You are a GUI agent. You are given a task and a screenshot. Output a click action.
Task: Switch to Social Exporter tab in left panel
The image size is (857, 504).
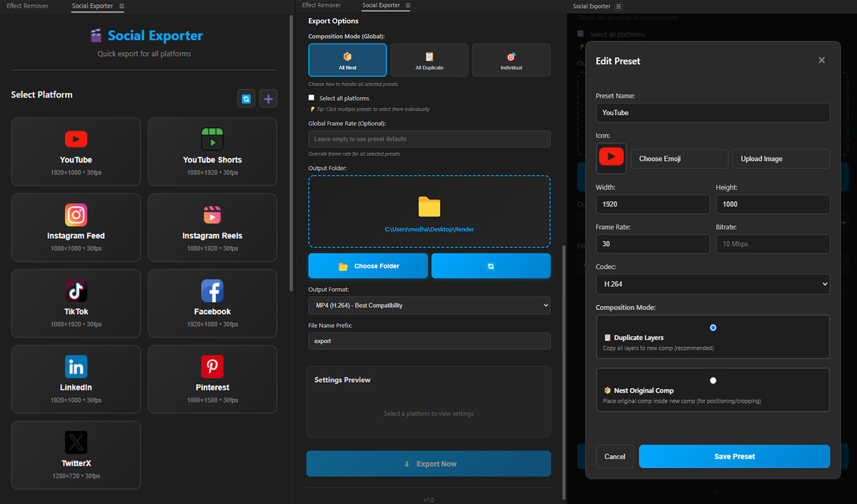(x=93, y=6)
